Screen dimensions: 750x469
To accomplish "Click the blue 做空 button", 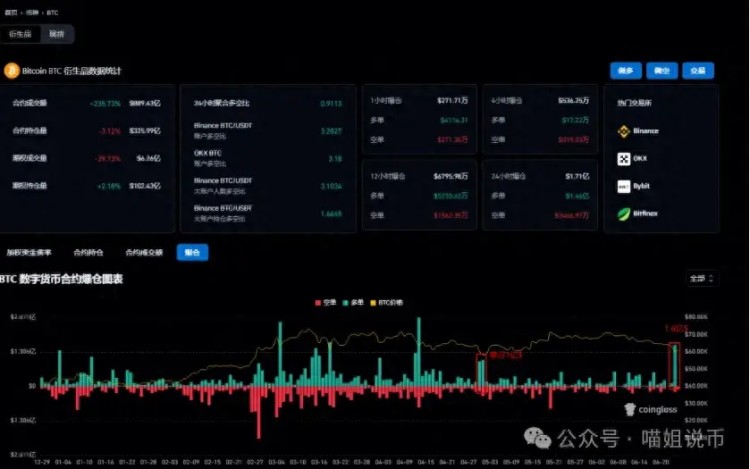I will [662, 71].
